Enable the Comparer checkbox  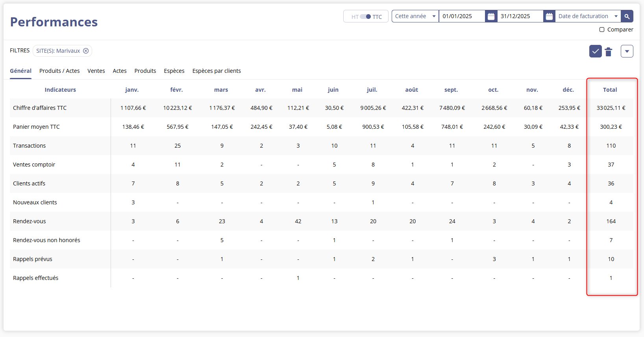click(602, 30)
